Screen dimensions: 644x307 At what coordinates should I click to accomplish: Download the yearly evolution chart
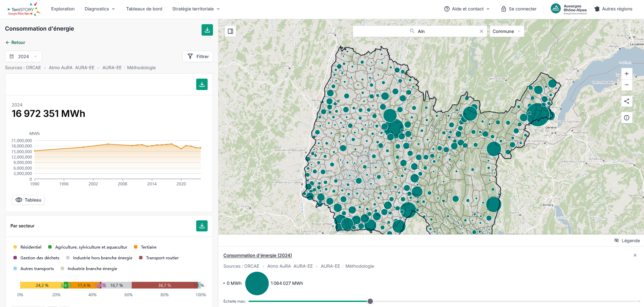[202, 84]
